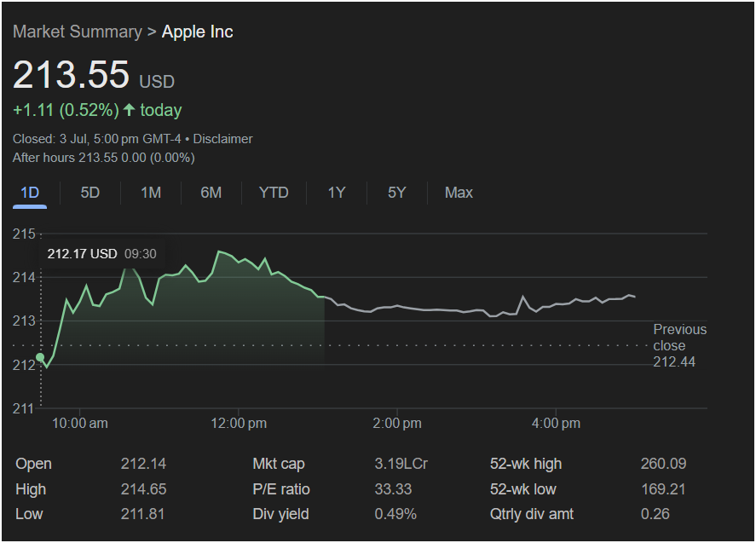The width and height of the screenshot is (756, 543).
Task: Click the Low value 211.81
Action: coord(142,514)
